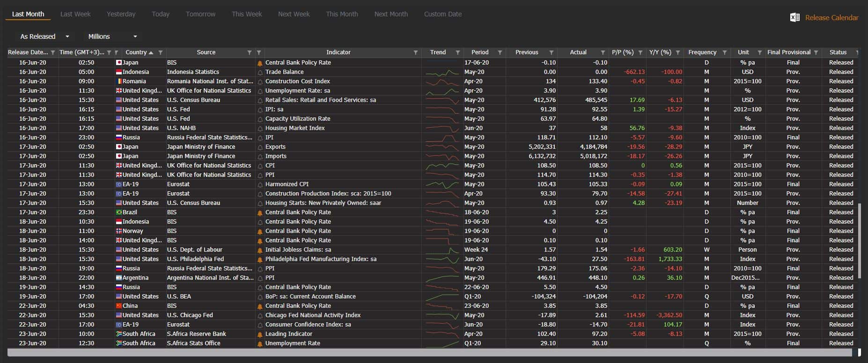Open filter icon on Time (GMT+3) column
This screenshot has height=363, width=868.
109,52
